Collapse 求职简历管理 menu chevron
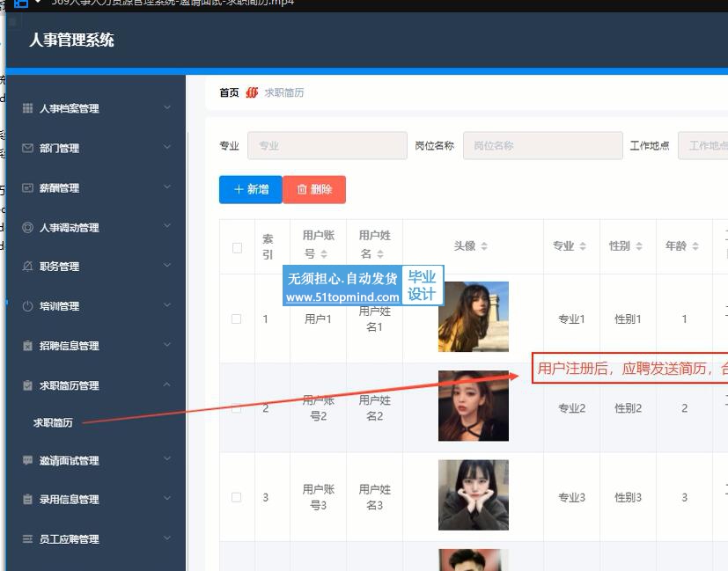Screen dimensions: 728x571 (x=167, y=384)
